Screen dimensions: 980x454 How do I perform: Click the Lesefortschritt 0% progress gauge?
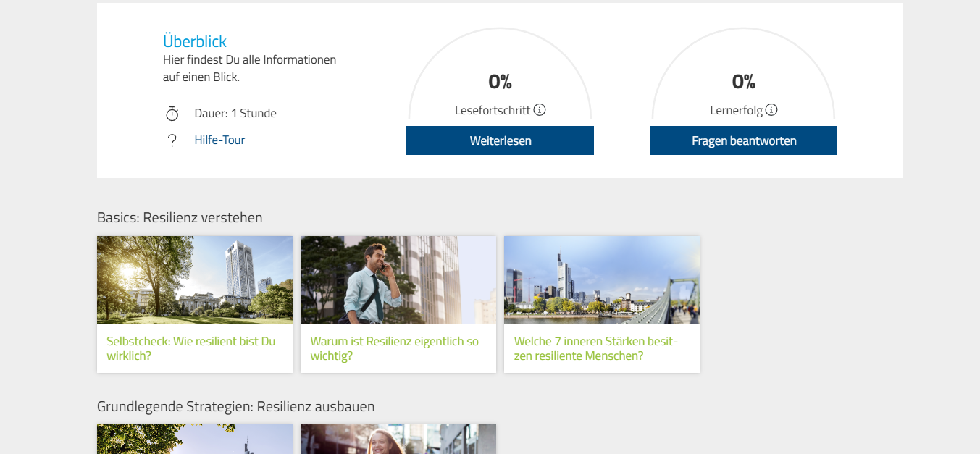pyautogui.click(x=500, y=74)
